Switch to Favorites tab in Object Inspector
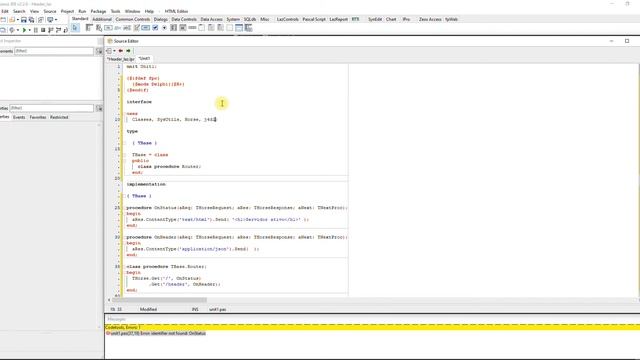 [x=38, y=117]
